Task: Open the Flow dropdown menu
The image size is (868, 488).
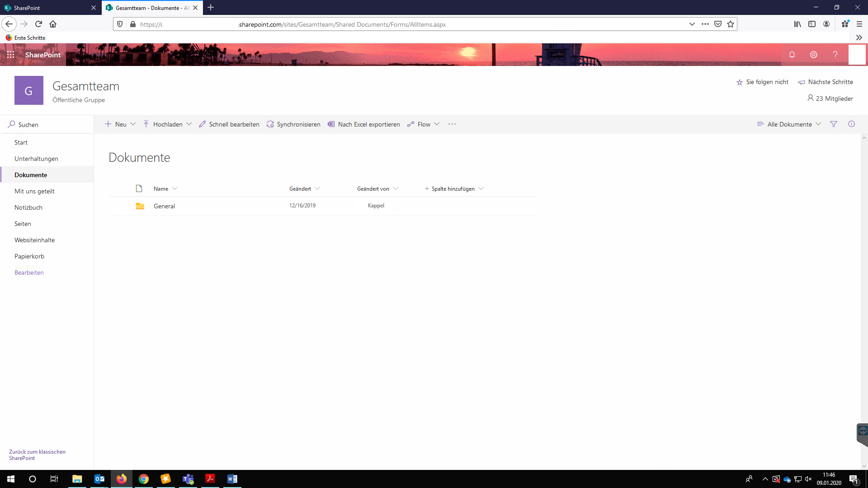Action: (x=424, y=124)
